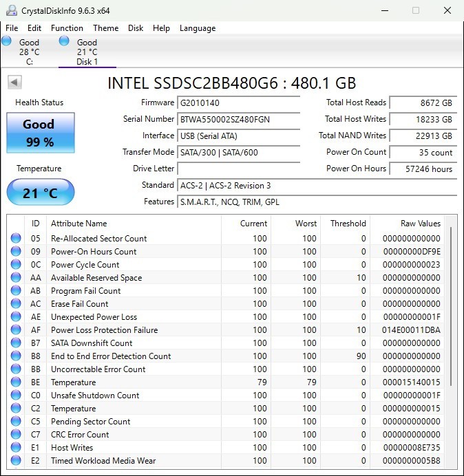Click status orb for Pending Sector Count
Screen dimensions: 464x476
[x=16, y=421]
